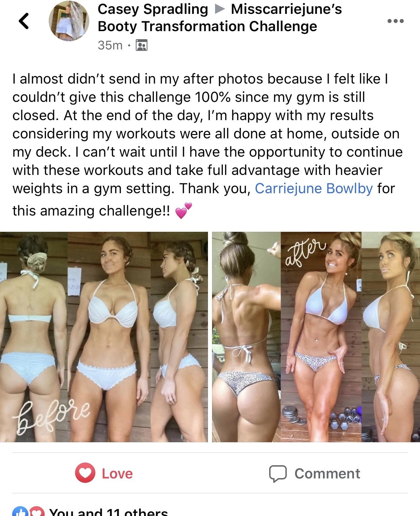
Task: Tap the Comment button label
Action: coord(327,473)
